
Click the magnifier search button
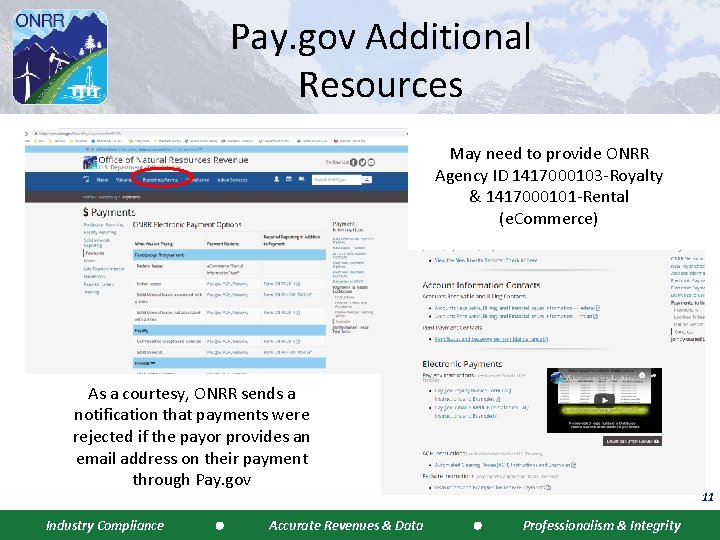pos(367,180)
